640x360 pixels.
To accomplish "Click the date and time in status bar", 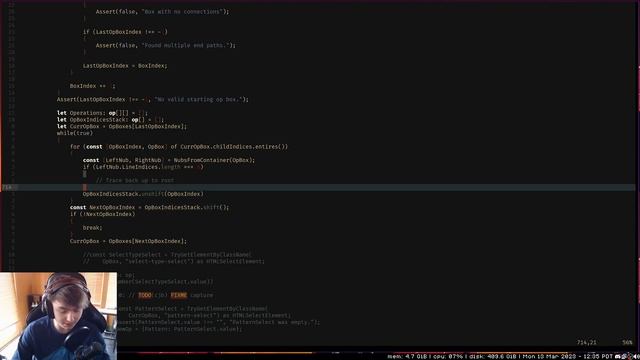I will point(568,356).
